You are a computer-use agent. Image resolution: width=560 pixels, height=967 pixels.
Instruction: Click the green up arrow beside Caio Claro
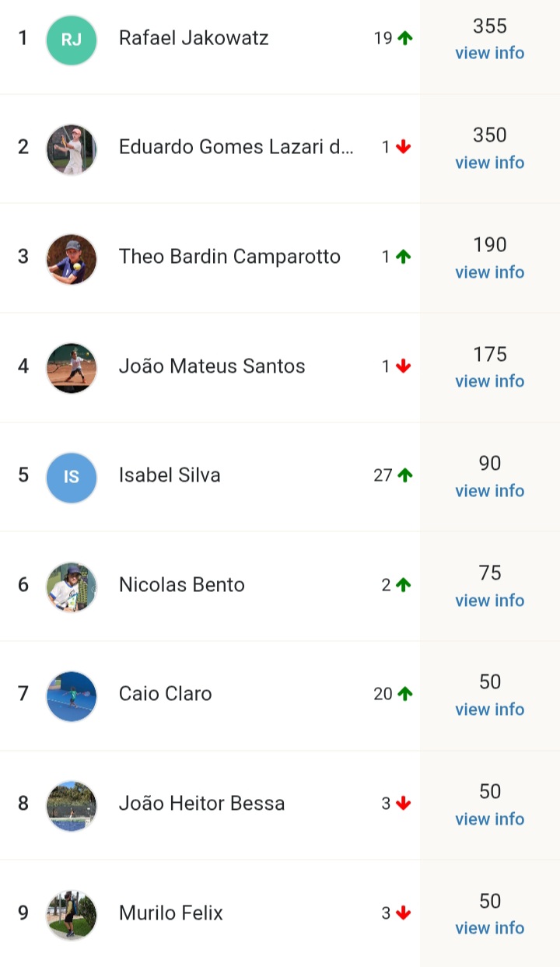404,694
